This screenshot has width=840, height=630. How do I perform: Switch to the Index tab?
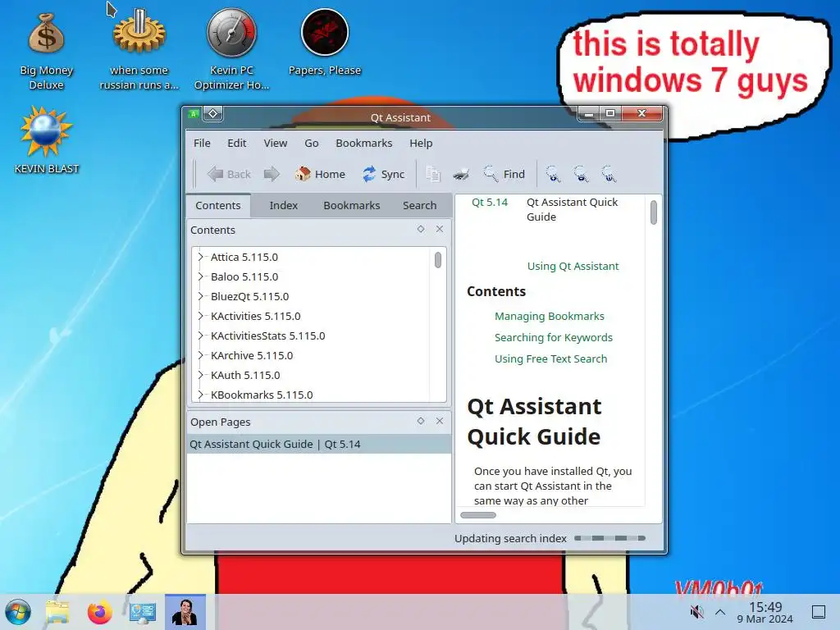pyautogui.click(x=283, y=205)
